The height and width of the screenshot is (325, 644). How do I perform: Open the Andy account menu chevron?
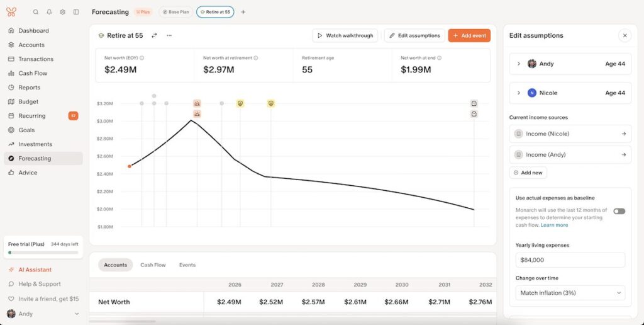coord(76,314)
